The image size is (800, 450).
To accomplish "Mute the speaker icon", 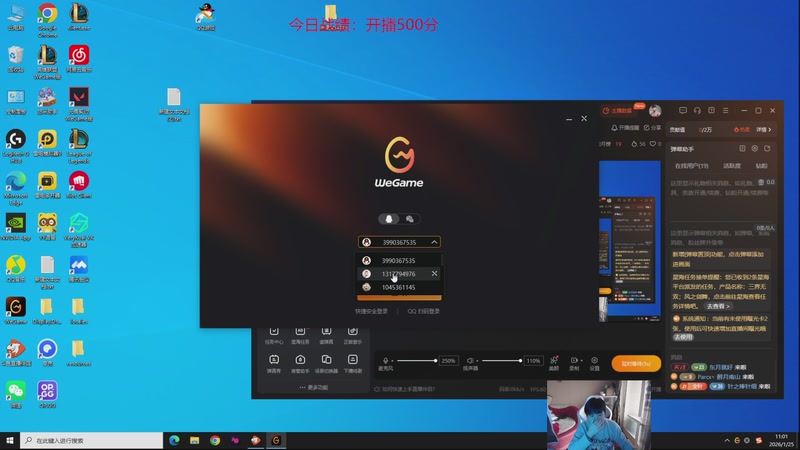I will click(x=470, y=361).
